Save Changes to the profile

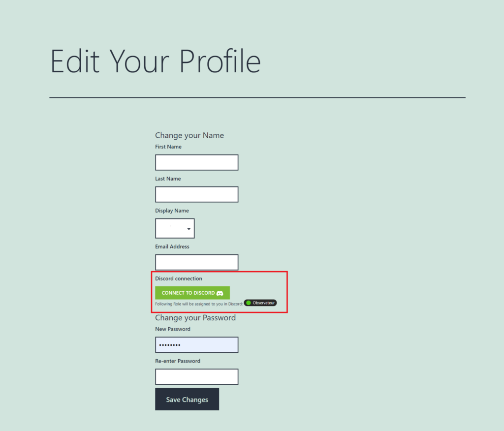point(187,399)
